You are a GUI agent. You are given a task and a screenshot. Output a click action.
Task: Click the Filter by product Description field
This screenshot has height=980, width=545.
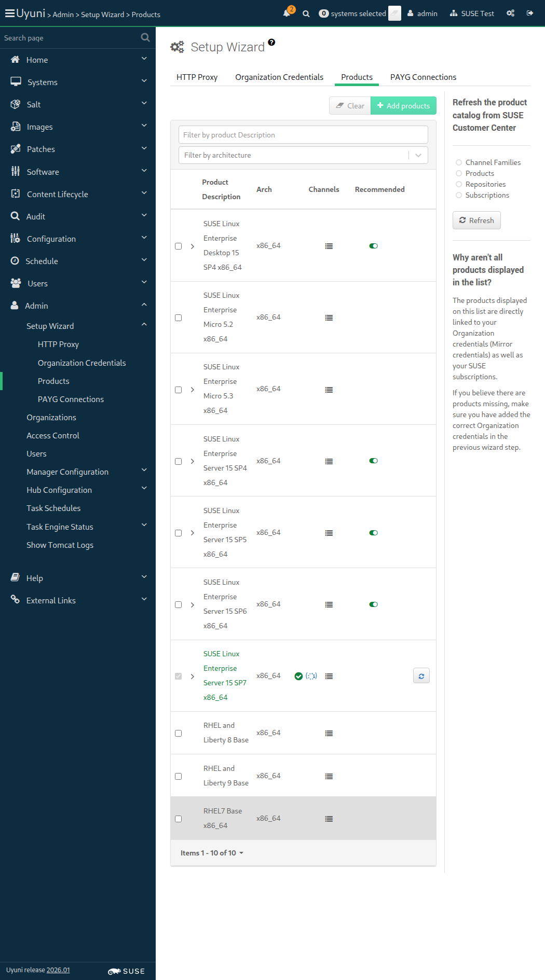pyautogui.click(x=303, y=135)
